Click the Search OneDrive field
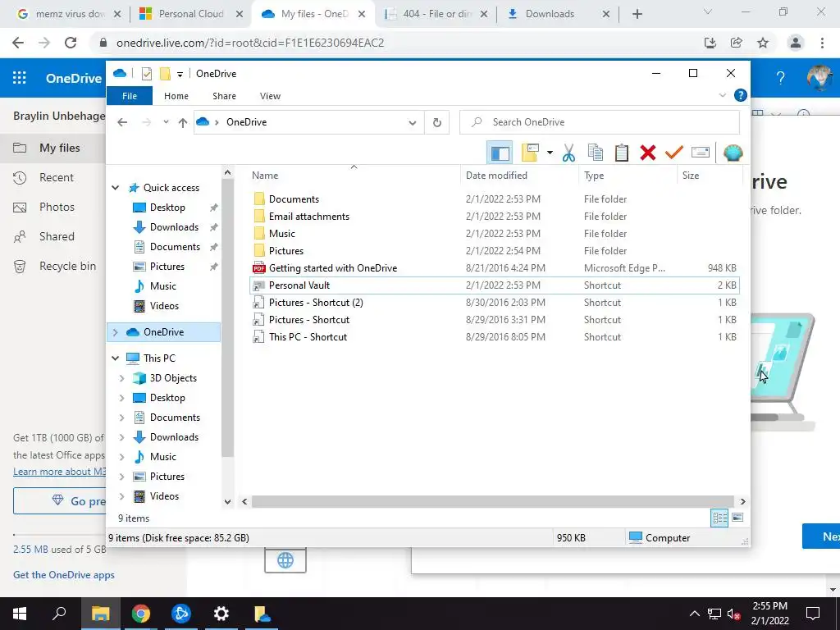Screen dimensions: 840x630 pyautogui.click(x=600, y=122)
